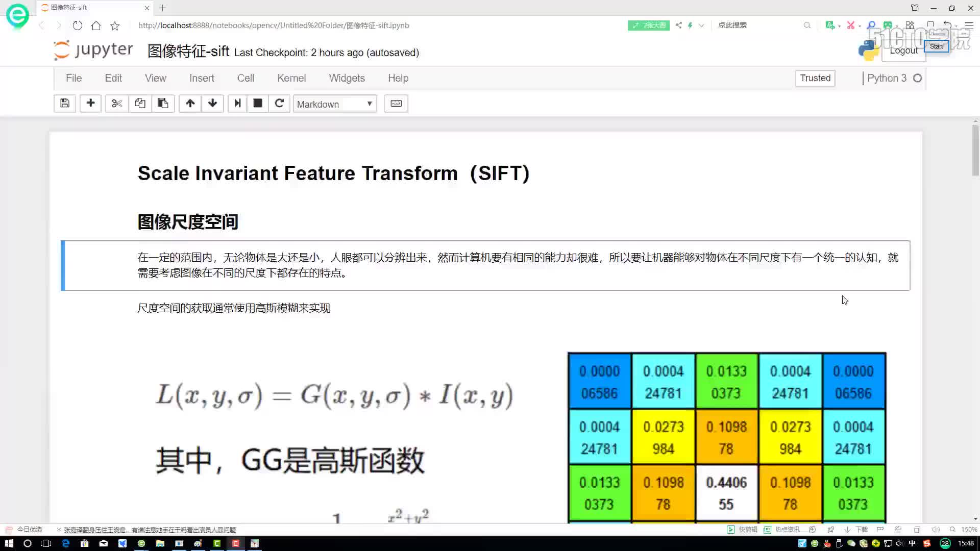Open the news headline link in the status bar

(x=150, y=530)
